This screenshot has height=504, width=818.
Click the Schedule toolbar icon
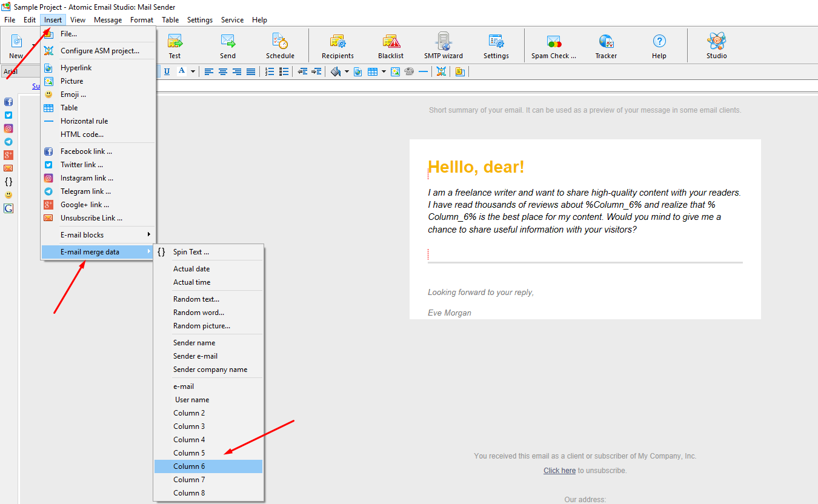(280, 46)
